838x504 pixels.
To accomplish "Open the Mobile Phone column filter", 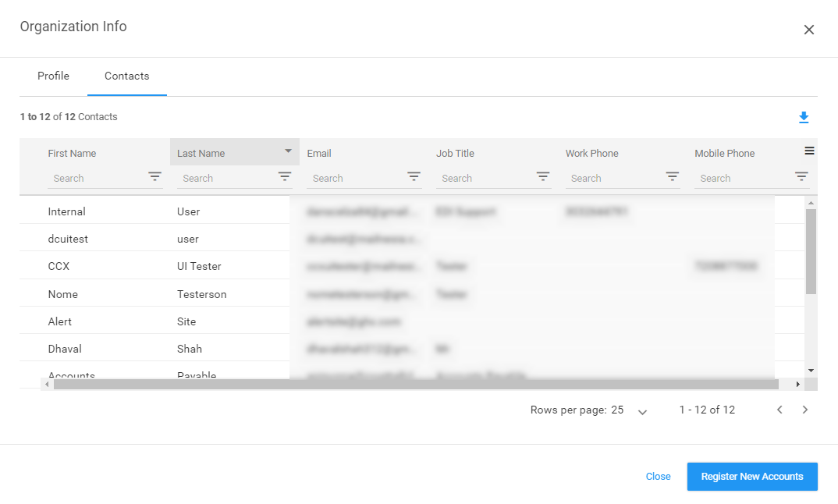I will [801, 177].
